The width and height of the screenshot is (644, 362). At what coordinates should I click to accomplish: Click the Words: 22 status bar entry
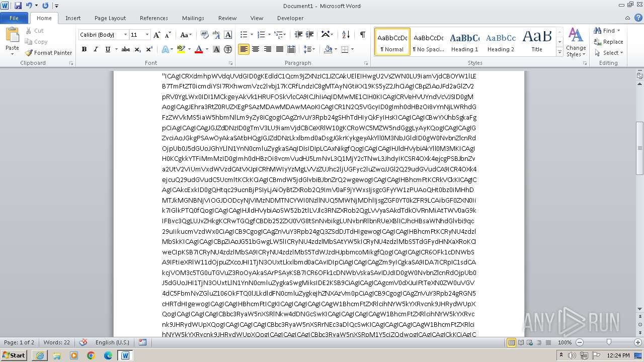tap(56, 342)
